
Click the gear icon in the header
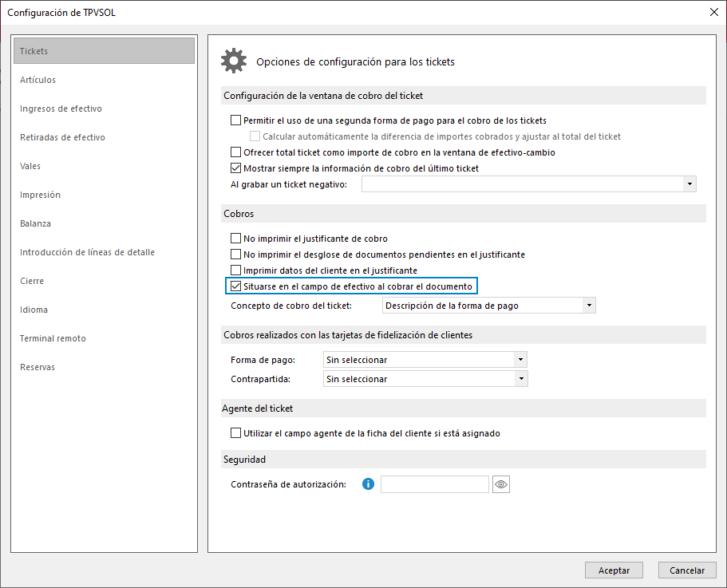point(234,61)
